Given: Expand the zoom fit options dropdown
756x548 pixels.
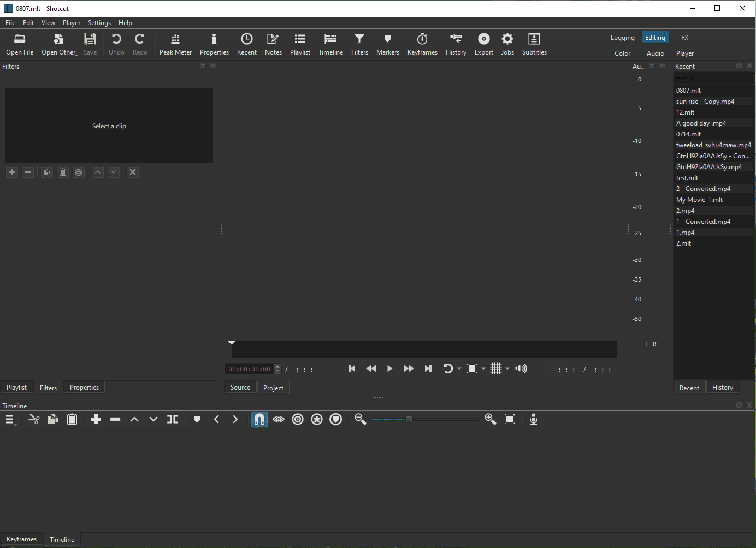Looking at the screenshot, I should pos(483,368).
